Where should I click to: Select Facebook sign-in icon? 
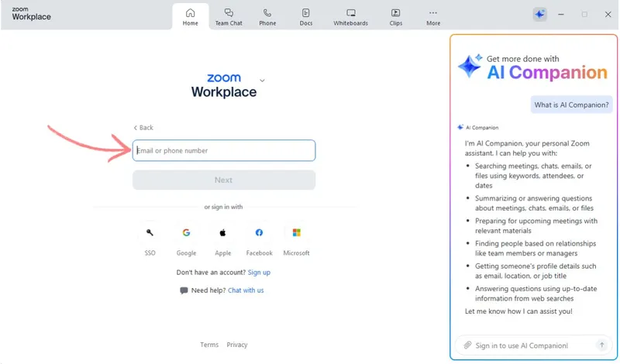tap(259, 232)
